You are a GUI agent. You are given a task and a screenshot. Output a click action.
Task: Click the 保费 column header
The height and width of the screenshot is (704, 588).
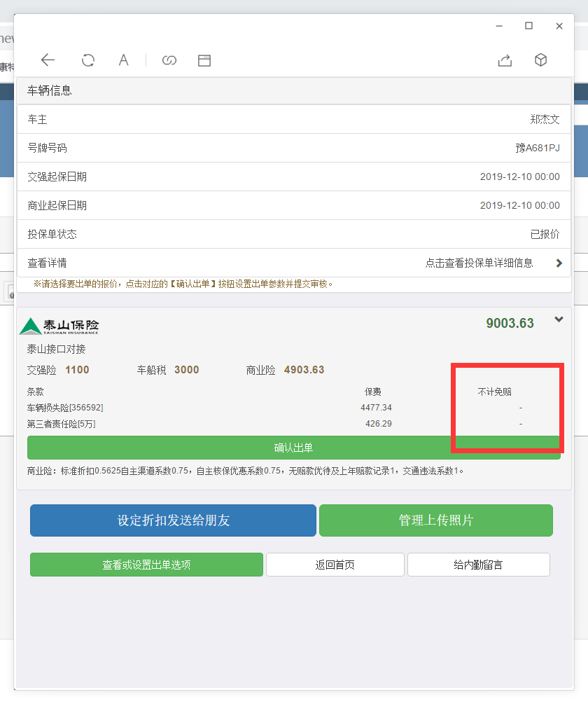click(372, 392)
